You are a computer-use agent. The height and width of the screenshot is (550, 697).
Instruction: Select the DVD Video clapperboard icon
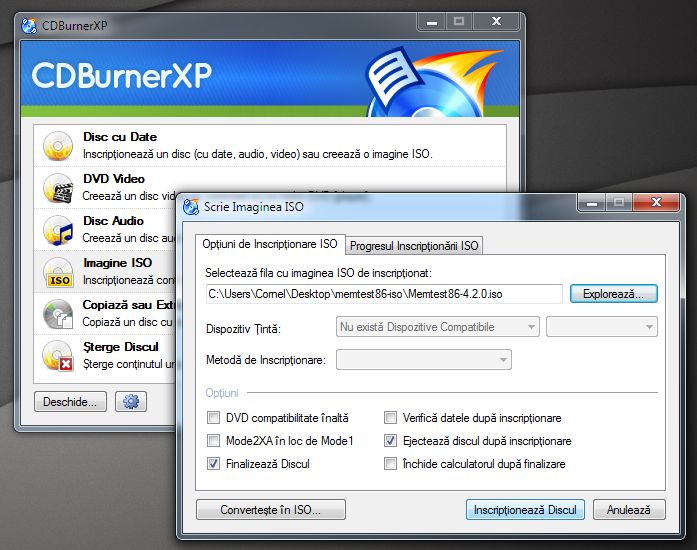pyautogui.click(x=58, y=188)
